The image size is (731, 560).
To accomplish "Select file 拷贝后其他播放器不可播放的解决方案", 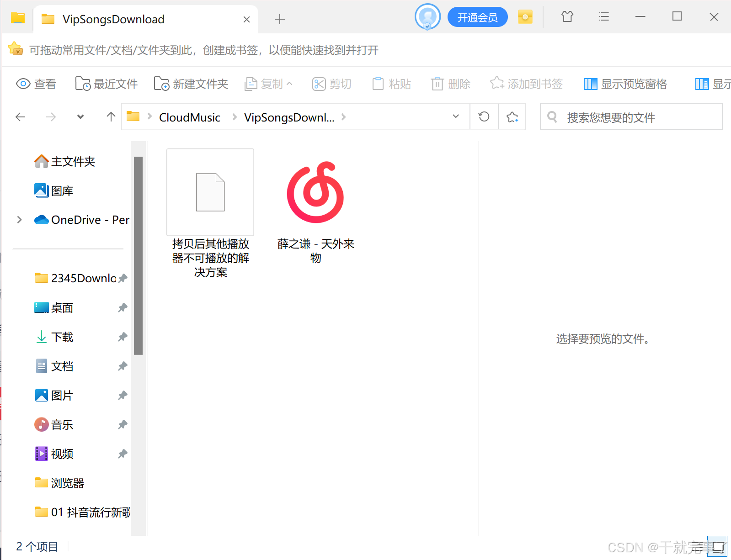I will (210, 214).
